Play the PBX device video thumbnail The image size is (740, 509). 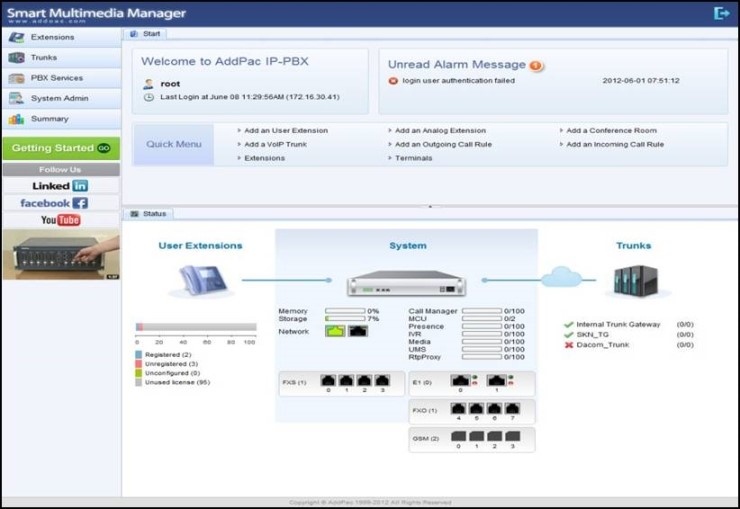(61, 255)
